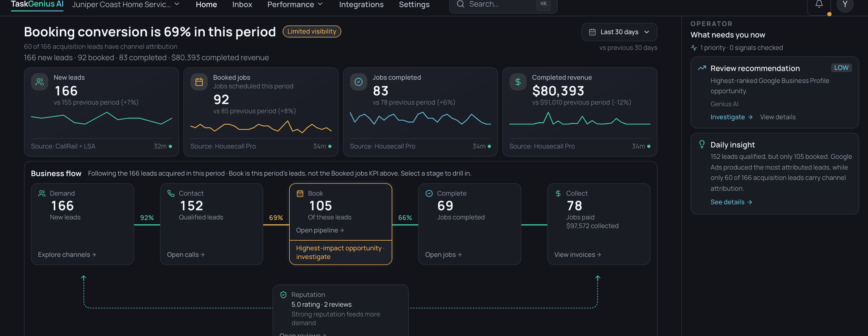Viewport: 868px width, 336px height.
Task: Click the 69% conversion label
Action: [x=276, y=217]
